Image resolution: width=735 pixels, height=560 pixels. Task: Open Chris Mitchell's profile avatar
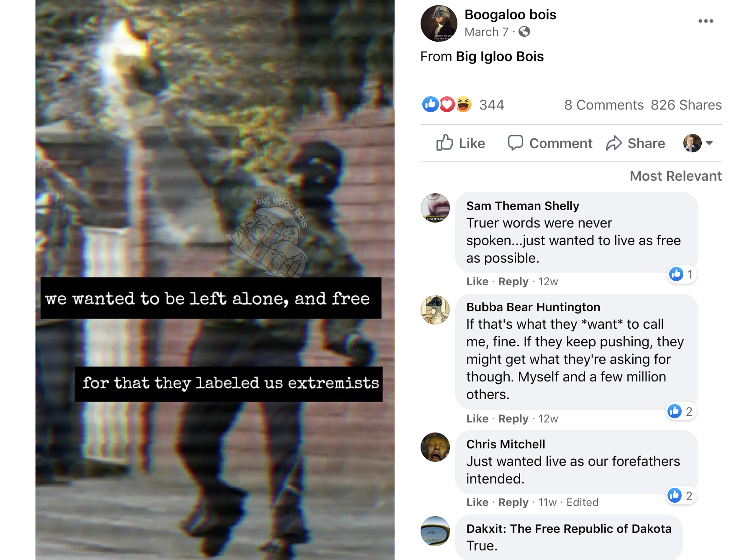click(435, 447)
